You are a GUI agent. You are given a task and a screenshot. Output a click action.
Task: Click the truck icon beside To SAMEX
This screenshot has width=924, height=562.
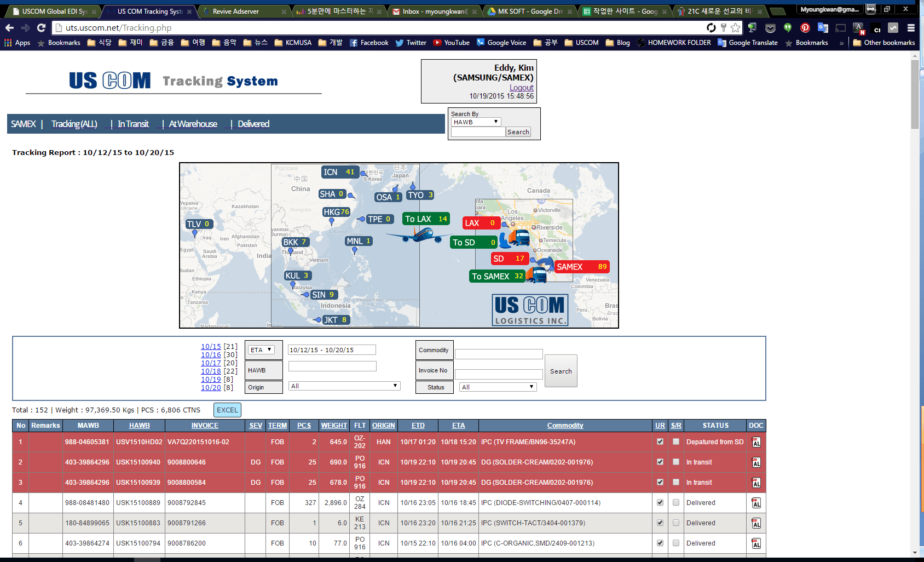click(x=536, y=275)
